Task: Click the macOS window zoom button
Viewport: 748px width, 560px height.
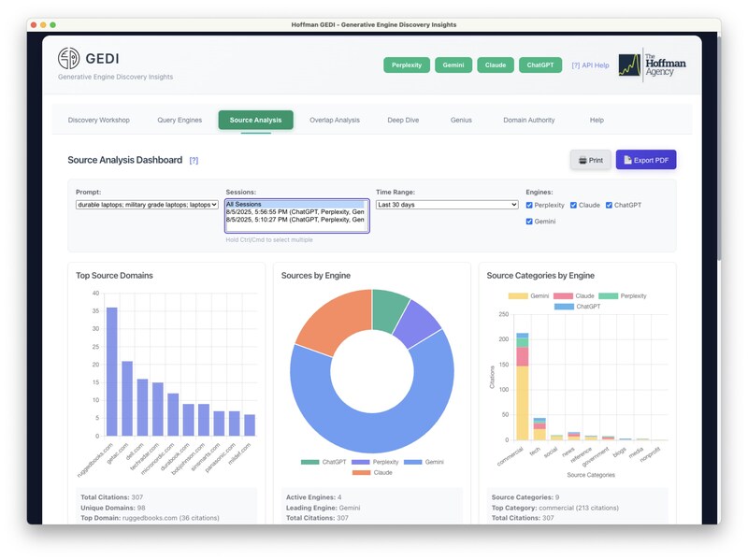Action: pyautogui.click(x=53, y=25)
